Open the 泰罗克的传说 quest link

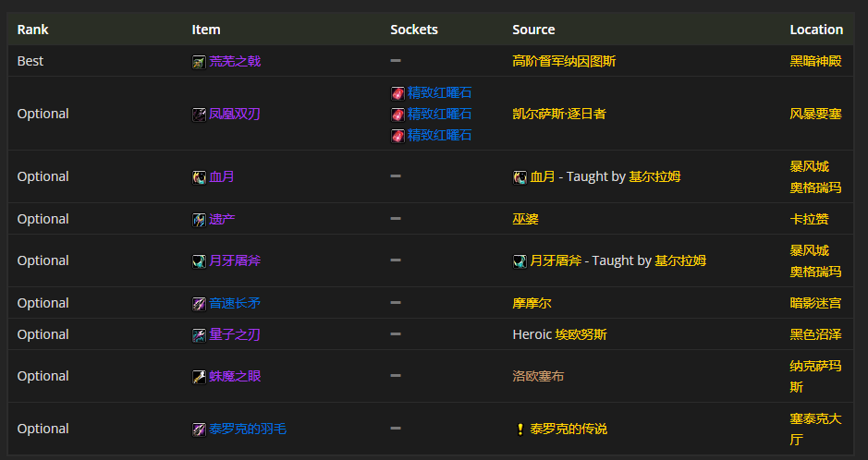568,429
